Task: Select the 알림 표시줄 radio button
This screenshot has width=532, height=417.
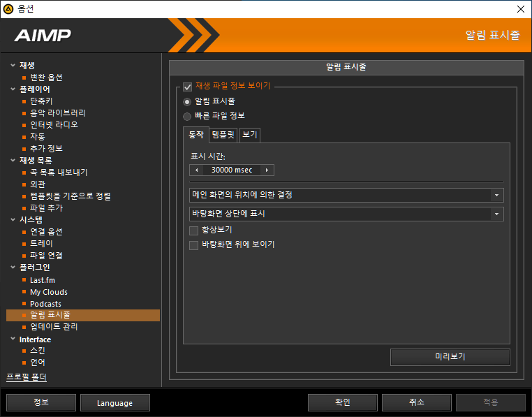Action: pos(187,101)
